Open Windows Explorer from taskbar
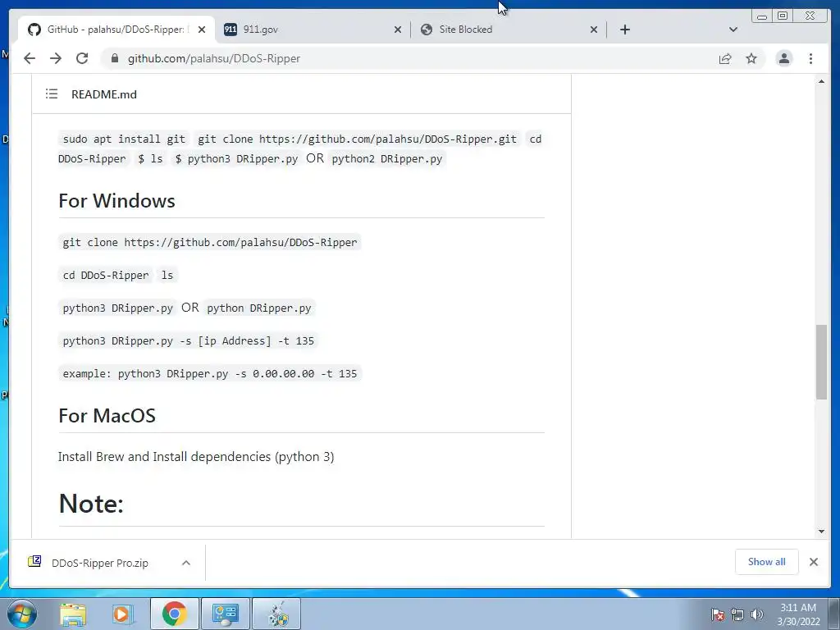The image size is (840, 630). click(73, 614)
